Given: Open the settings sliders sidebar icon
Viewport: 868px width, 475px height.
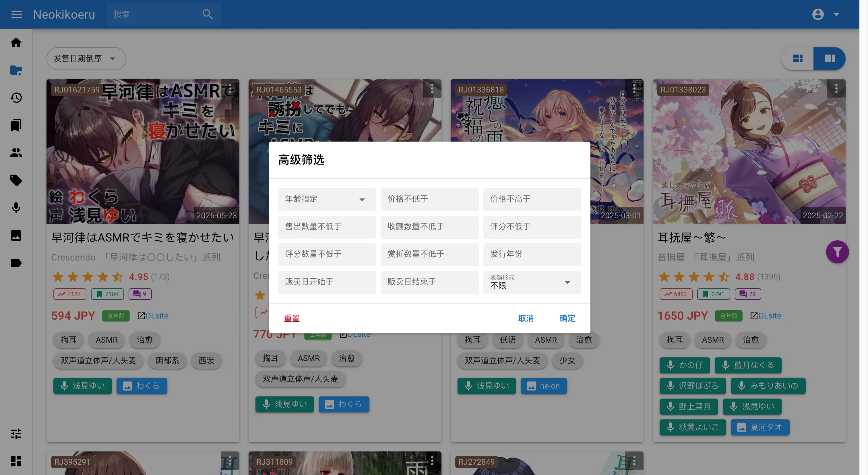Looking at the screenshot, I should 16,434.
